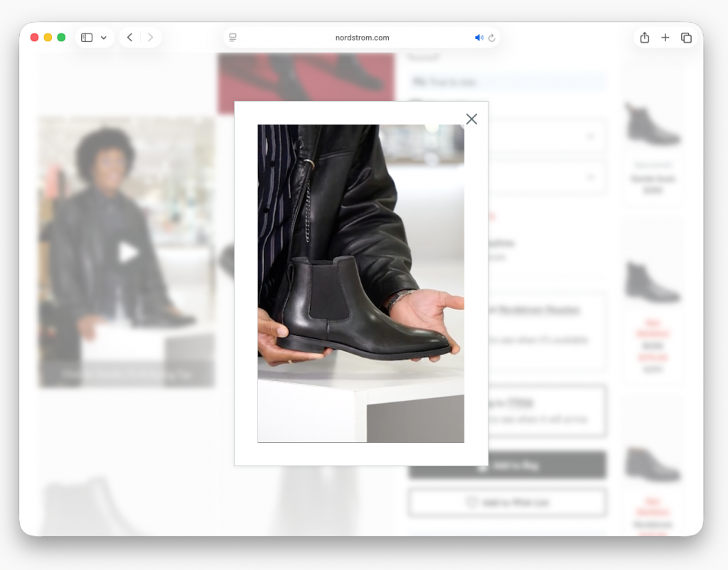The image size is (728, 570).
Task: Open the Share menu
Action: [644, 38]
